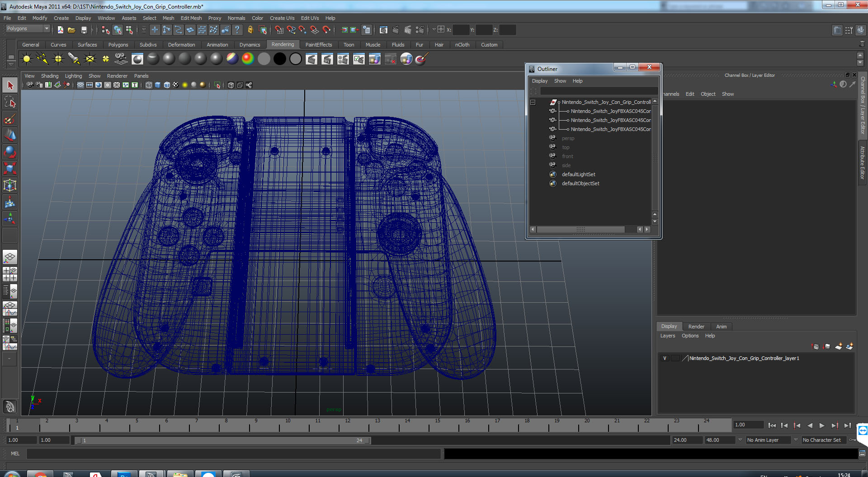The image size is (868, 477).
Task: Enable Snap to grids magnet icon
Action: pos(279,30)
